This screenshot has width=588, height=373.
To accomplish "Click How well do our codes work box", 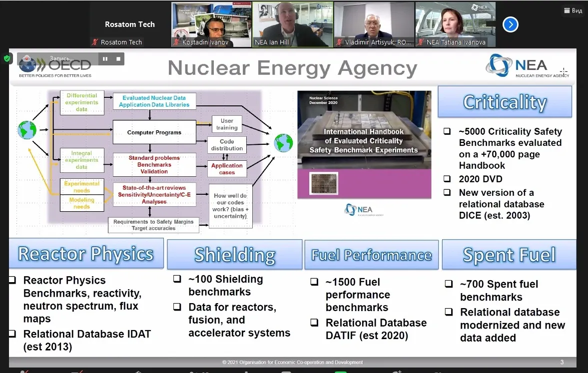I will (230, 206).
